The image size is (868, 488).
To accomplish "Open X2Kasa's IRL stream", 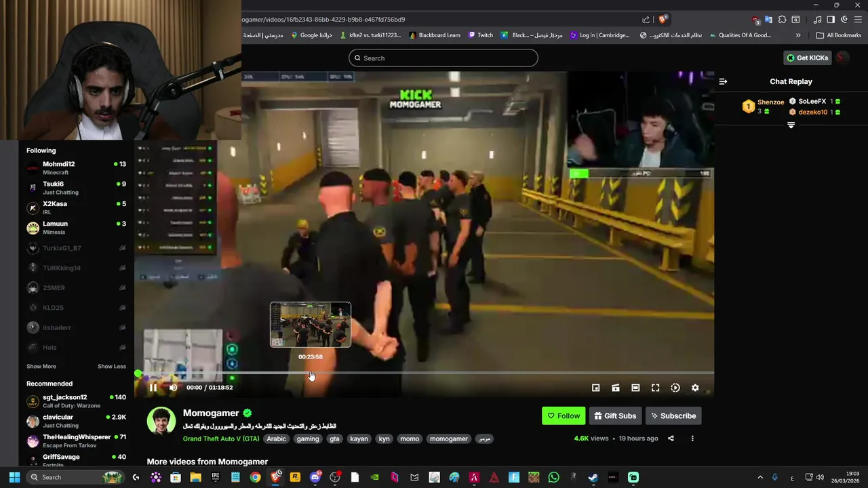I will pos(76,207).
